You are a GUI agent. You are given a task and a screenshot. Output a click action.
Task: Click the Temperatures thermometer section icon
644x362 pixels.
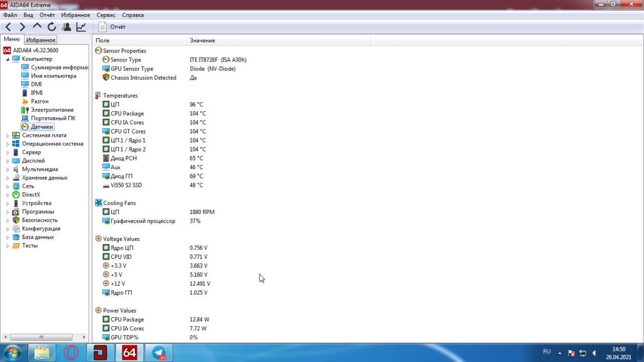coord(98,96)
